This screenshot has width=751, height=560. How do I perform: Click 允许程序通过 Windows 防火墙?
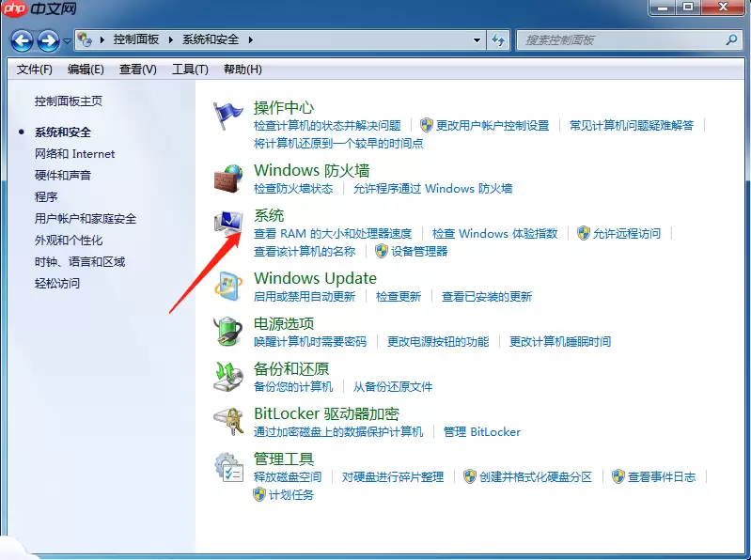click(x=432, y=189)
